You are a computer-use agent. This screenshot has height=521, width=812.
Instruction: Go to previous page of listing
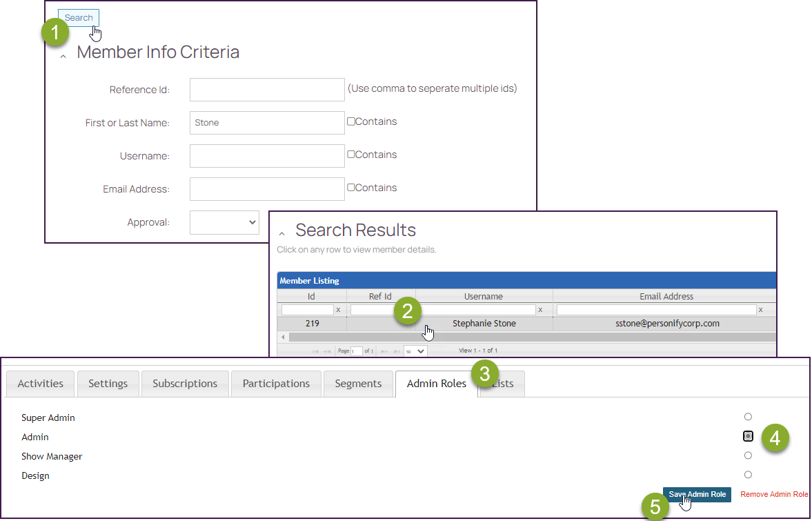327,351
